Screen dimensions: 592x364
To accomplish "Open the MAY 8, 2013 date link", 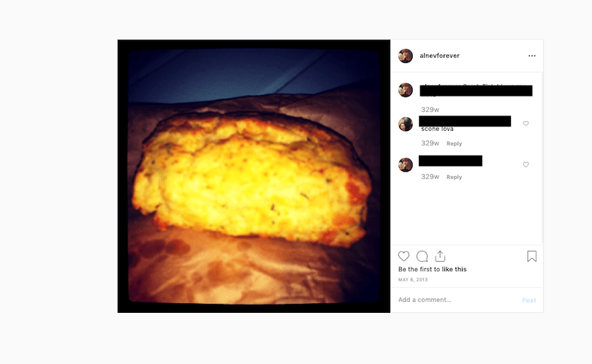I will (413, 280).
